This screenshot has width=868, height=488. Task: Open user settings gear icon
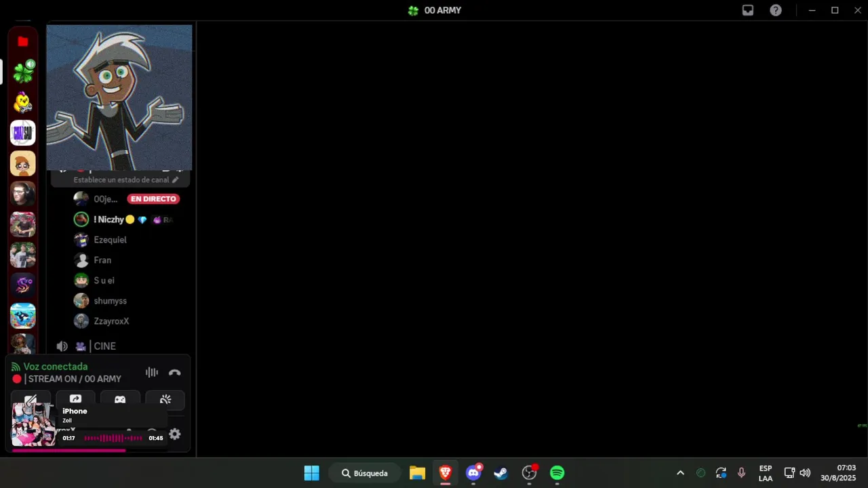[175, 434]
